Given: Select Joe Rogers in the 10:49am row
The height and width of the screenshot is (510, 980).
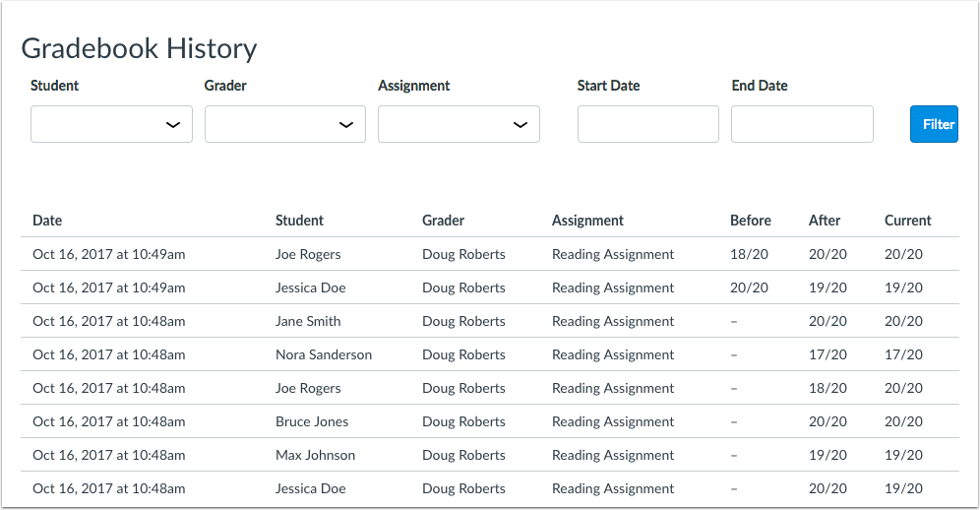Looking at the screenshot, I should click(x=308, y=254).
